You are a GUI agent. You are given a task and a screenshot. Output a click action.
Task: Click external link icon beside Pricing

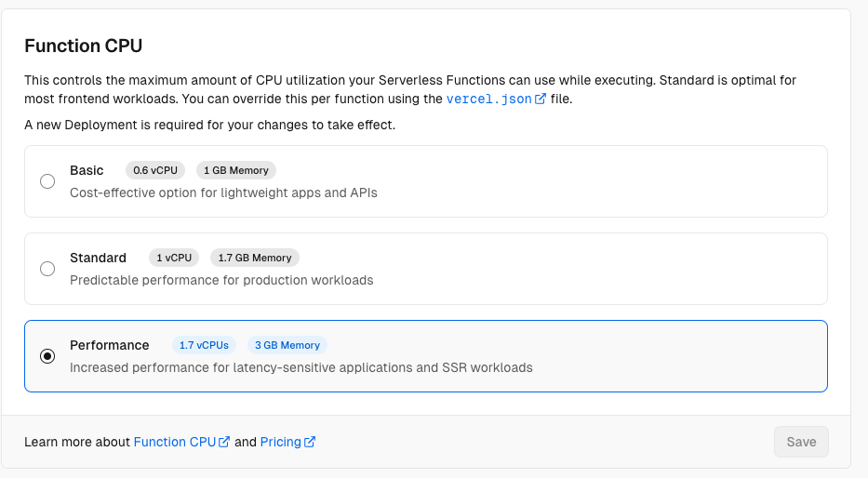[310, 442]
